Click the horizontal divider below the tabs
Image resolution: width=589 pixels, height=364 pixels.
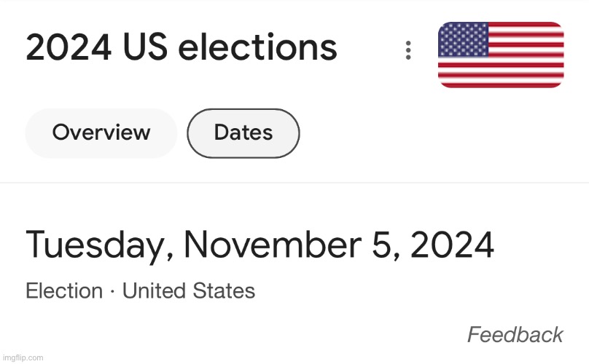point(294,183)
